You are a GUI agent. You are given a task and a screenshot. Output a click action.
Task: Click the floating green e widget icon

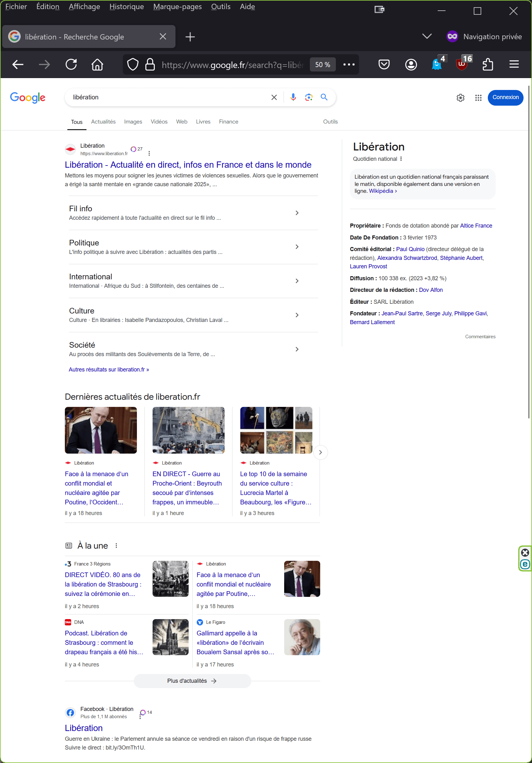pyautogui.click(x=525, y=564)
